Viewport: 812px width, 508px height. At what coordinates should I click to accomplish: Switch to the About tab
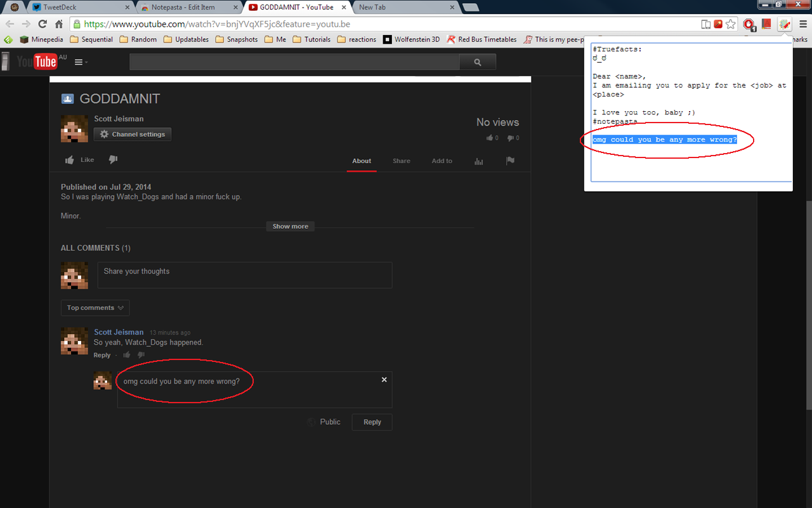pos(362,161)
